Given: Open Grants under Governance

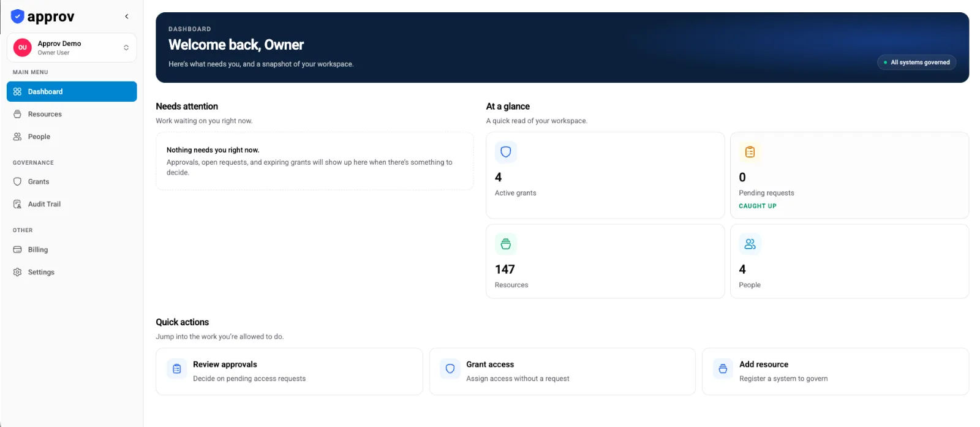Looking at the screenshot, I should coord(72,182).
